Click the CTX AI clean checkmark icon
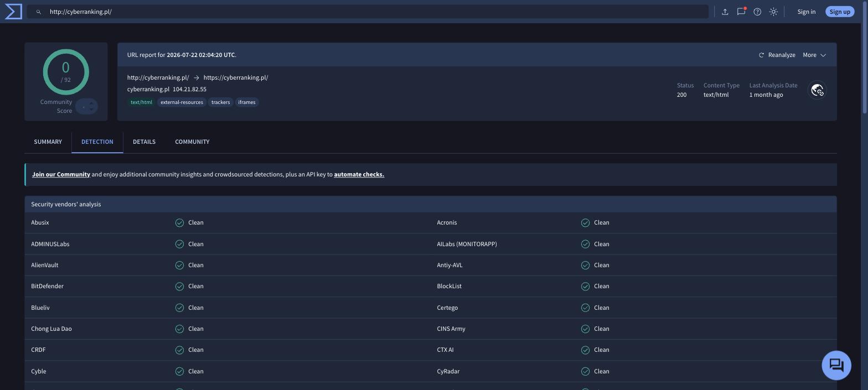The image size is (868, 390). tap(585, 350)
